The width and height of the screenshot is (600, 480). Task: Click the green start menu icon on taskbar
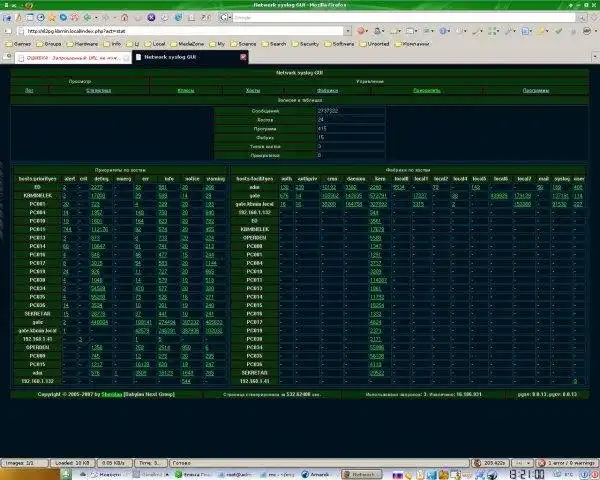[66, 475]
